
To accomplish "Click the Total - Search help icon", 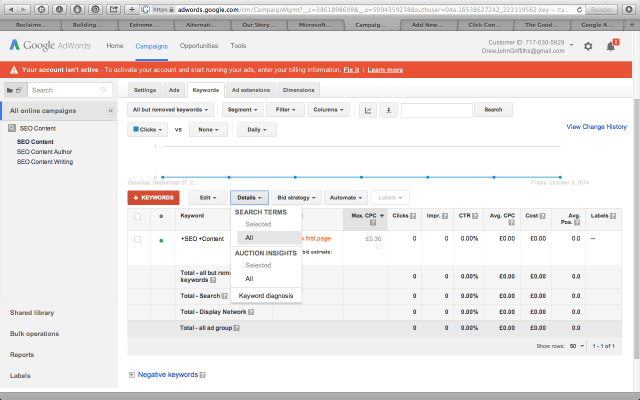I will pos(224,296).
